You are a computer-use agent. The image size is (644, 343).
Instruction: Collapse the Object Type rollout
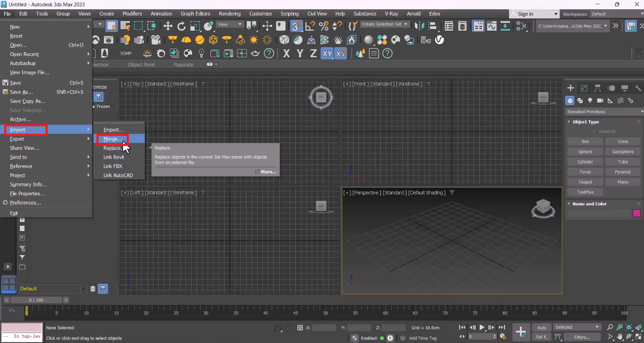coord(585,122)
